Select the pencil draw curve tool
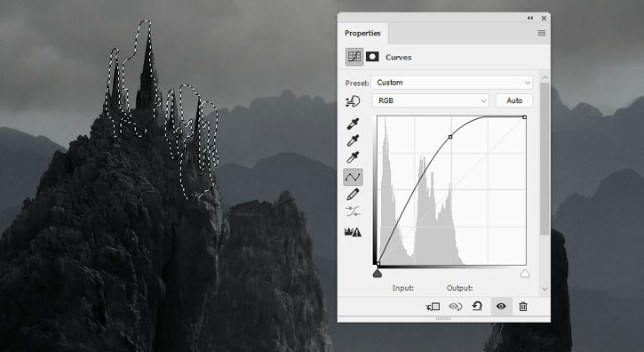The height and width of the screenshot is (352, 644). [353, 194]
